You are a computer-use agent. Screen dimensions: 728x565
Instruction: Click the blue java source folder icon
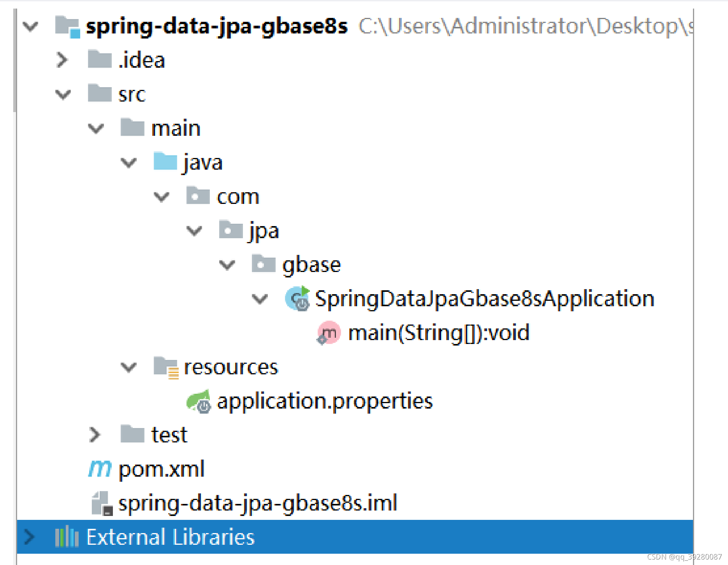pyautogui.click(x=165, y=161)
